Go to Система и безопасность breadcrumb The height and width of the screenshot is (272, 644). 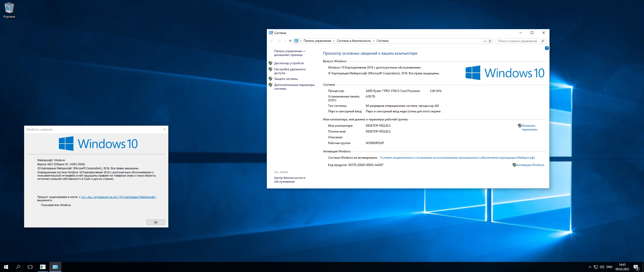353,41
